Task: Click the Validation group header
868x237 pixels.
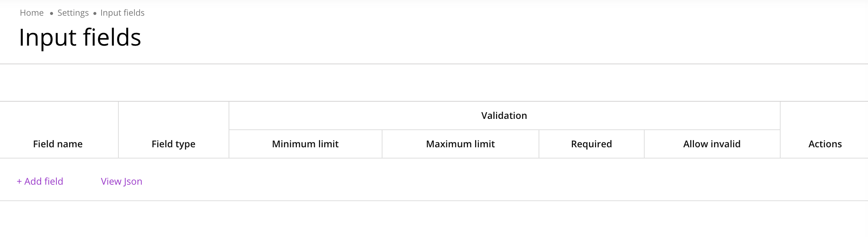Action: click(x=504, y=116)
